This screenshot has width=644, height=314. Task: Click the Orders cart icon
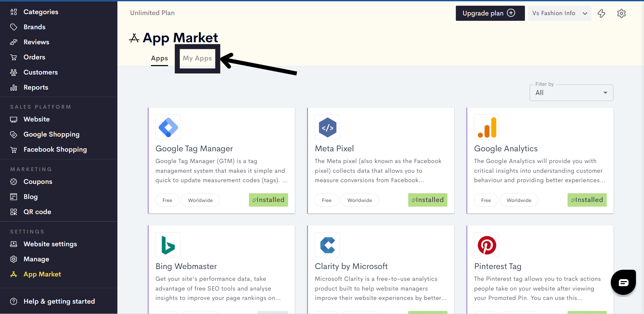13,57
